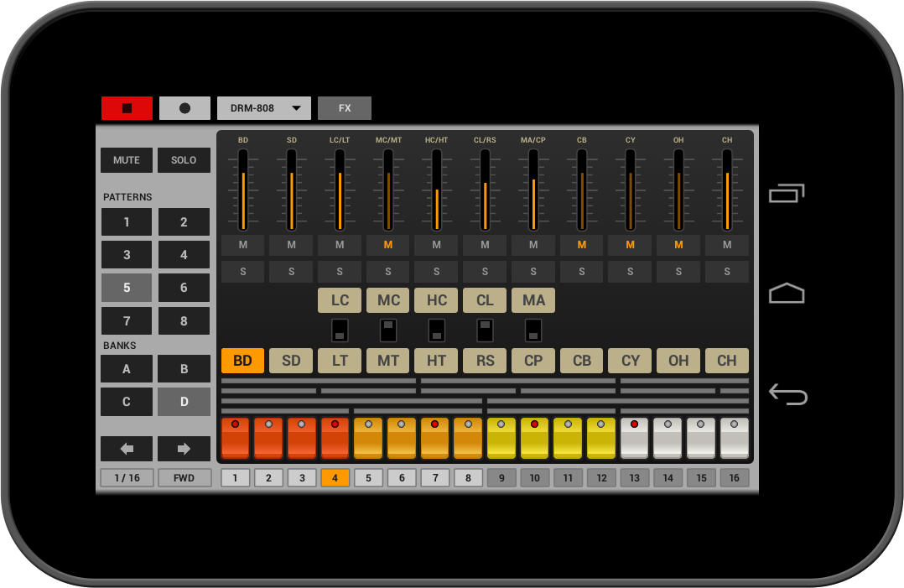Screen dimensions: 904x588
Task: Select pattern 5
Action: coord(127,288)
